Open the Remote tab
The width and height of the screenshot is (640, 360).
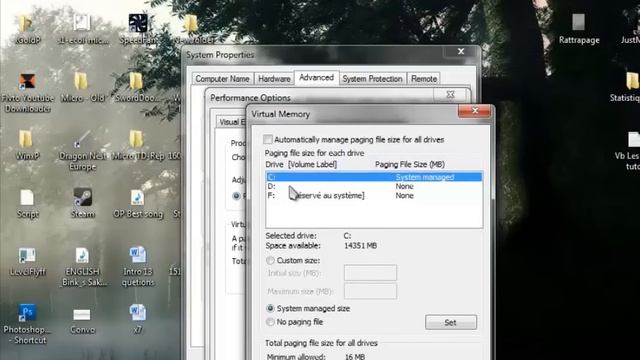pyautogui.click(x=424, y=79)
